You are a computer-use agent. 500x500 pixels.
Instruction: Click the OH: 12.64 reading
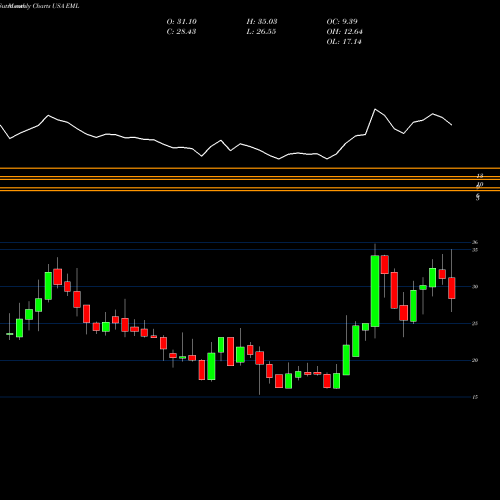pos(345,32)
